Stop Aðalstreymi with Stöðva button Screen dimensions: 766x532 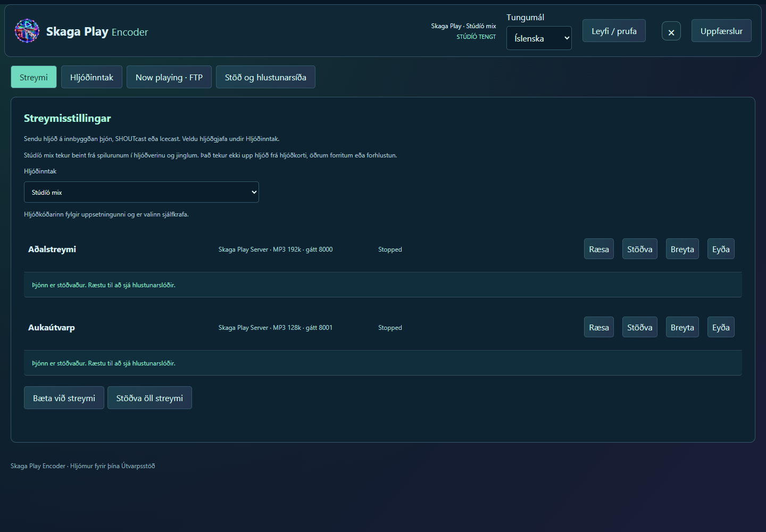tap(640, 249)
